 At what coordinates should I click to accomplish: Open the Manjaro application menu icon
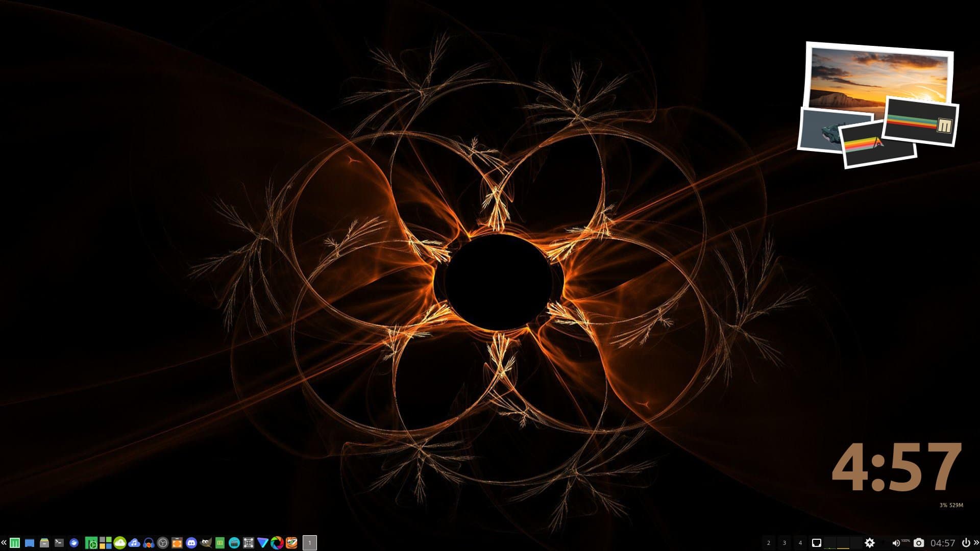tap(15, 543)
